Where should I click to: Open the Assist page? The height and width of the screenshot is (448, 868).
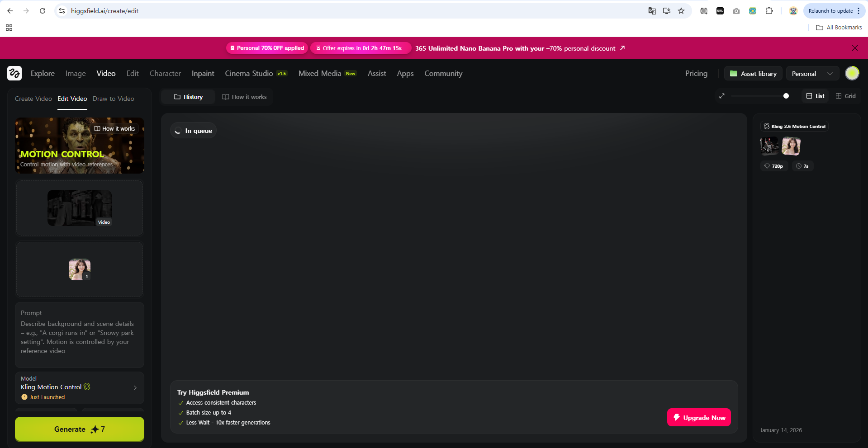[x=377, y=73]
